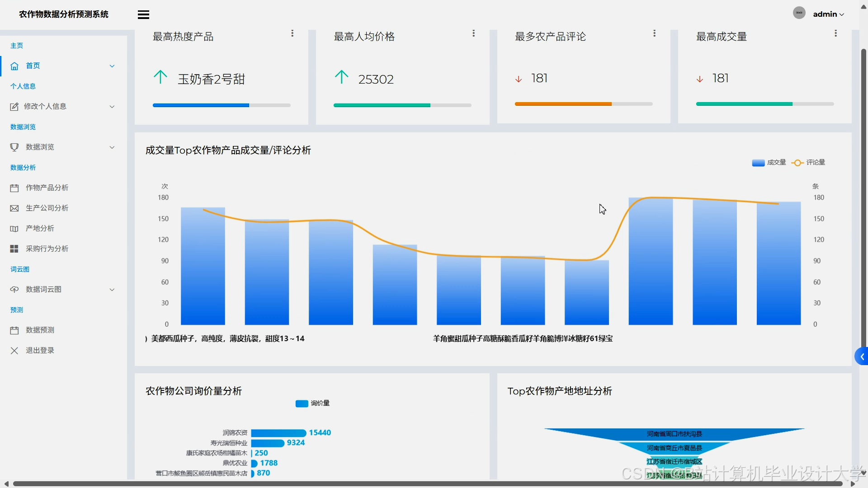Viewport: 868px width, 488px height.
Task: Open the 最高热度产品 card options menu
Action: 292,33
